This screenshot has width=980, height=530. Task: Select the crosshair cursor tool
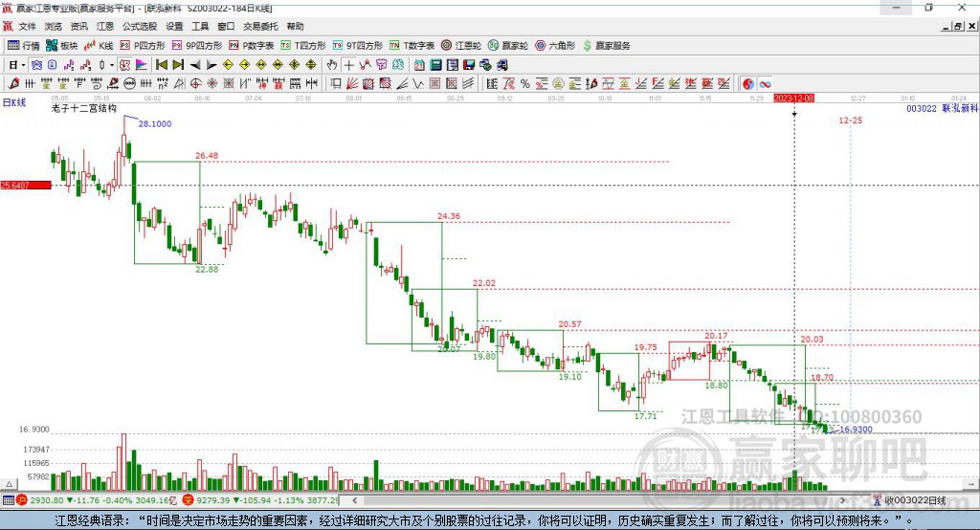[x=348, y=65]
